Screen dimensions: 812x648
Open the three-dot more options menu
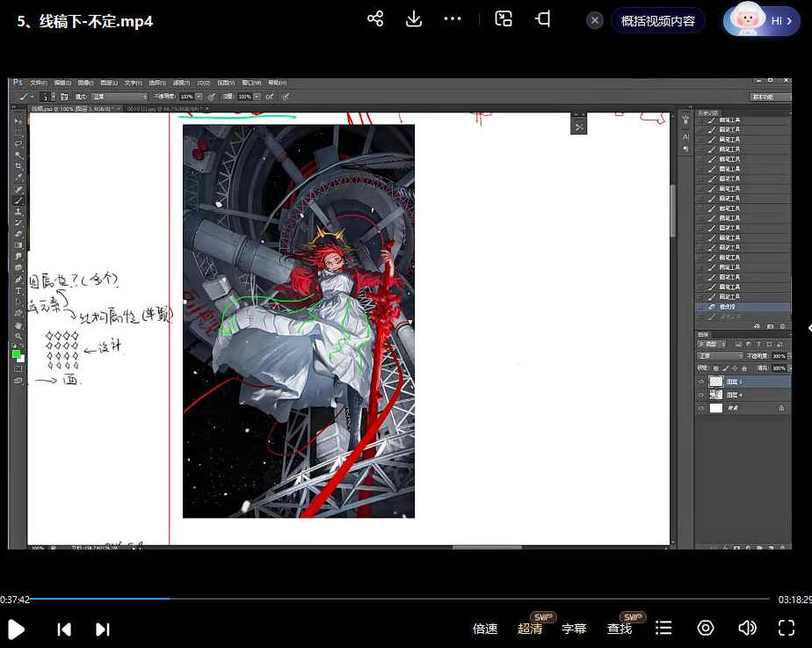(453, 19)
